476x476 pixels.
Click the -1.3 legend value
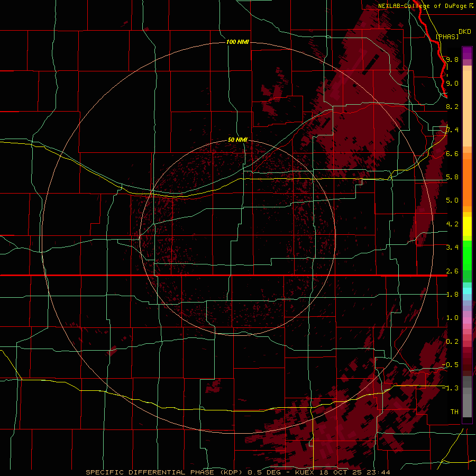(x=450, y=388)
